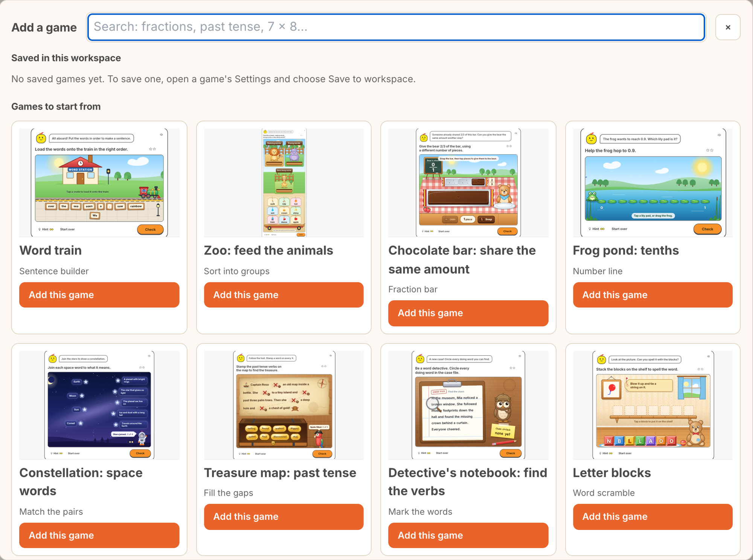The image size is (753, 560).
Task: Open the Word train preview thumbnail
Action: (x=99, y=183)
